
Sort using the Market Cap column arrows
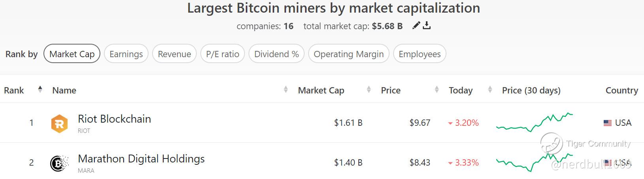click(x=369, y=90)
